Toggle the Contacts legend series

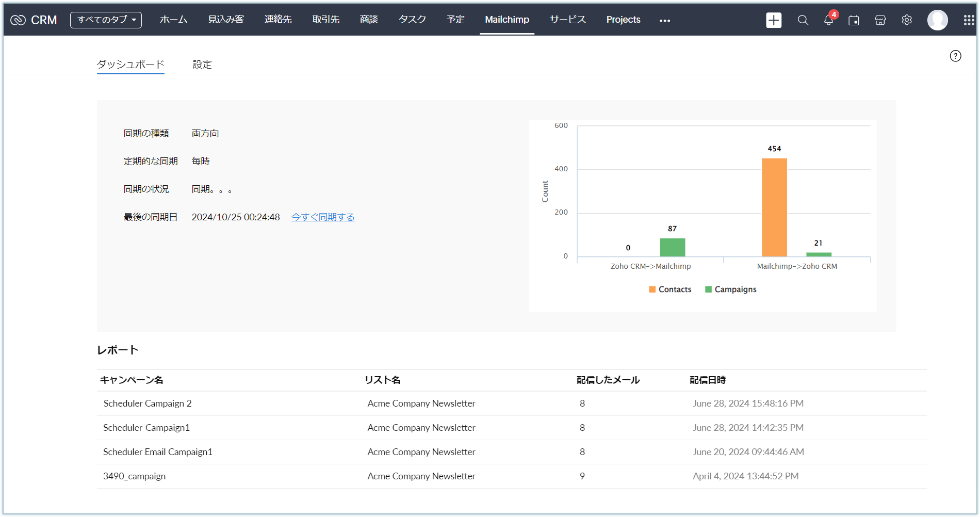tap(670, 289)
